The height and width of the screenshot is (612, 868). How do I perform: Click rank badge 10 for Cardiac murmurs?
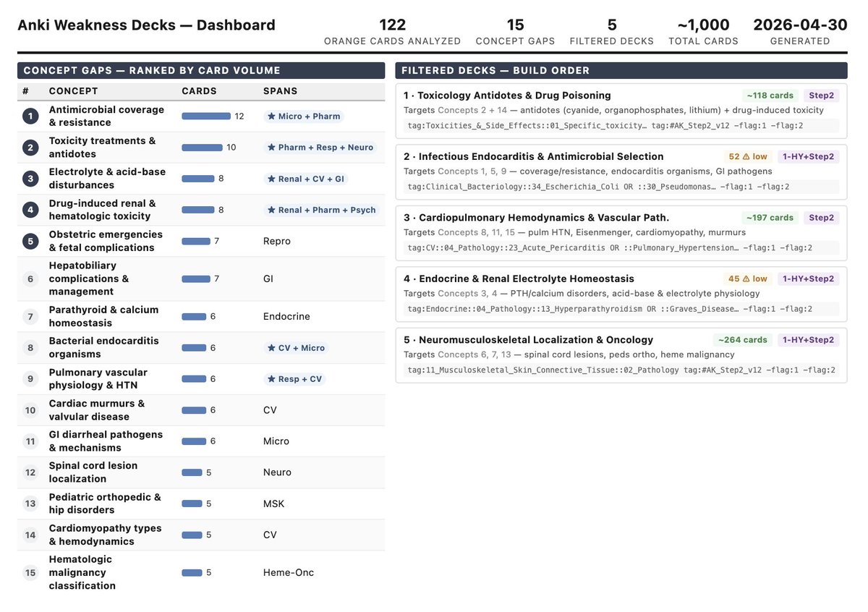coord(30,410)
